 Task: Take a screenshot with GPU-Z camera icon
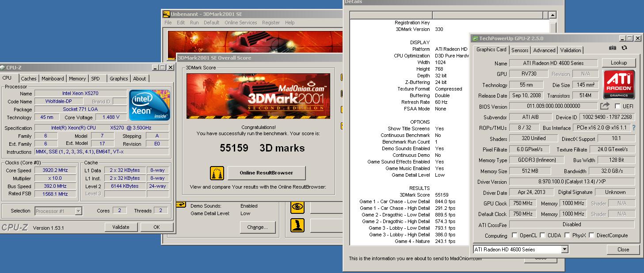[613, 48]
